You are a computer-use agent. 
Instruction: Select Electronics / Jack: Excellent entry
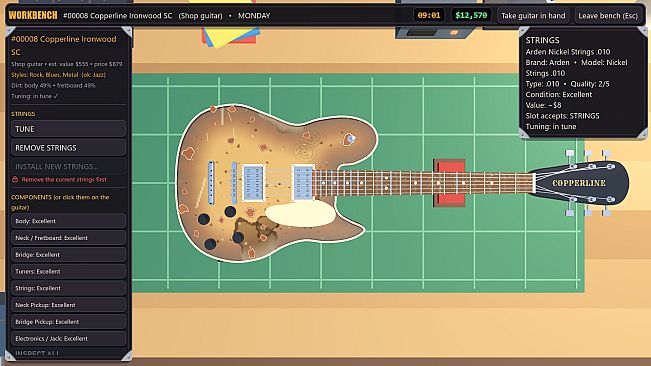[x=68, y=339]
